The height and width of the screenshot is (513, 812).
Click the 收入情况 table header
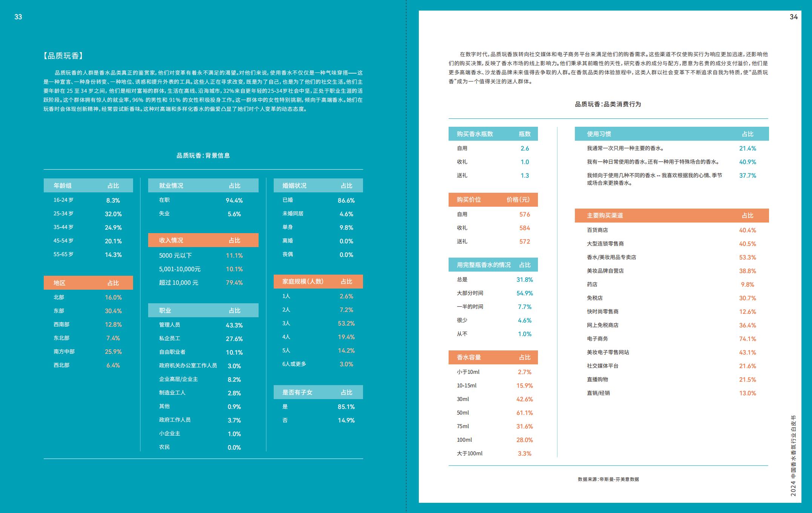[x=203, y=240]
